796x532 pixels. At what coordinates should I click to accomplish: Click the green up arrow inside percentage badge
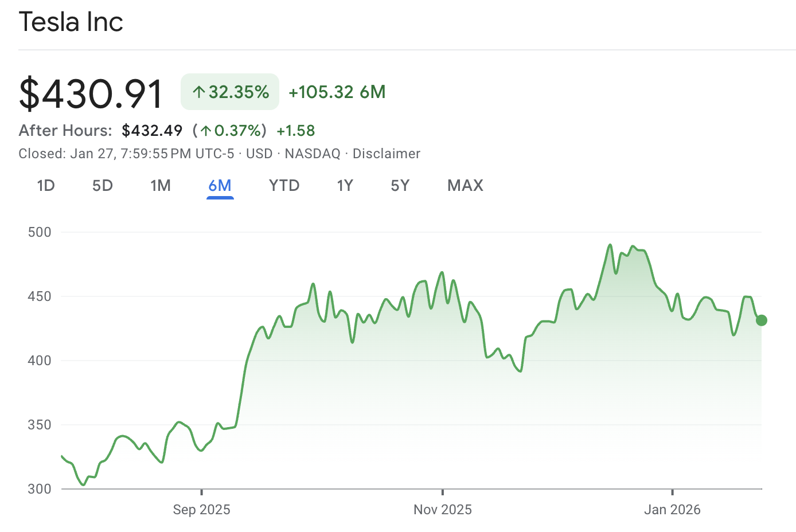click(199, 92)
